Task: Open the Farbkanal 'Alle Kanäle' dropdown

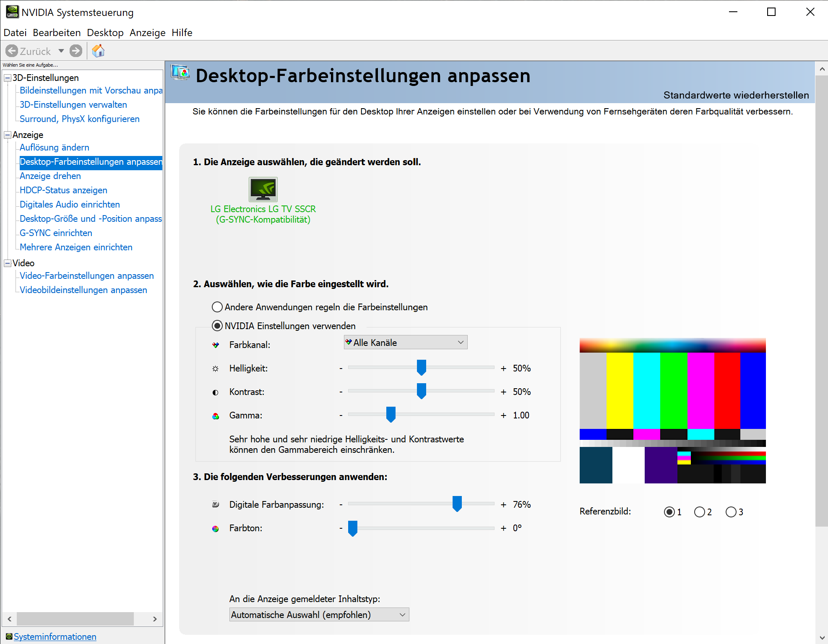Action: click(x=405, y=343)
